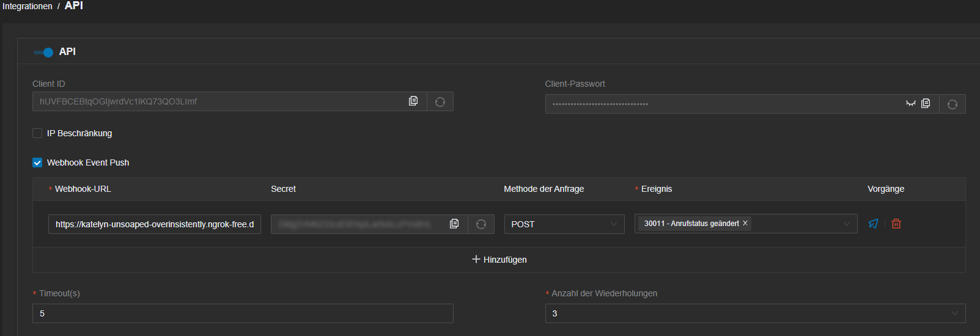Focus the Webhook-URL input field
980x336 pixels.
click(155, 224)
